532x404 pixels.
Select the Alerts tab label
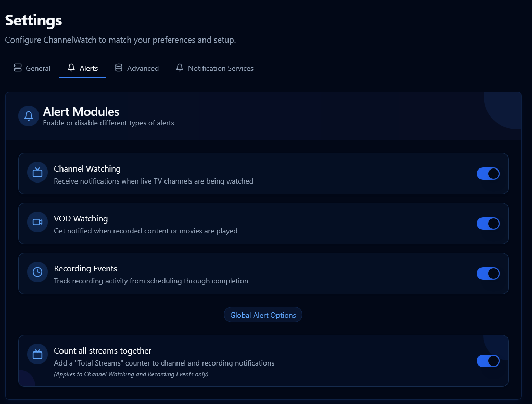[x=88, y=68]
